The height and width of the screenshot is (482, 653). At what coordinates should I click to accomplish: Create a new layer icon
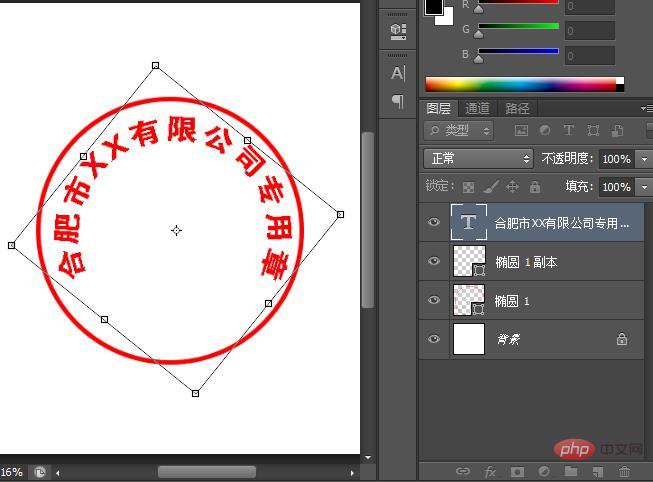click(x=598, y=472)
